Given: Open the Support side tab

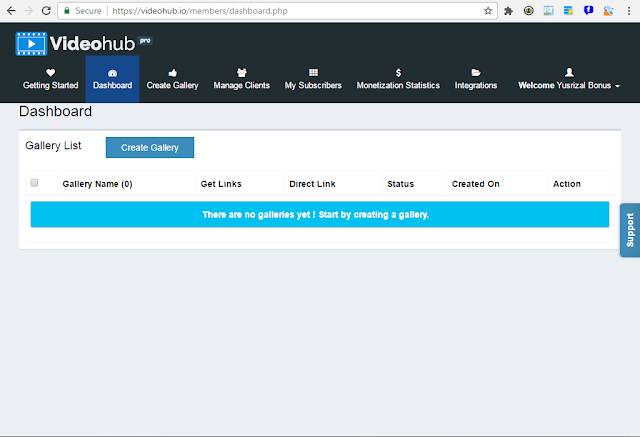Looking at the screenshot, I should click(630, 230).
